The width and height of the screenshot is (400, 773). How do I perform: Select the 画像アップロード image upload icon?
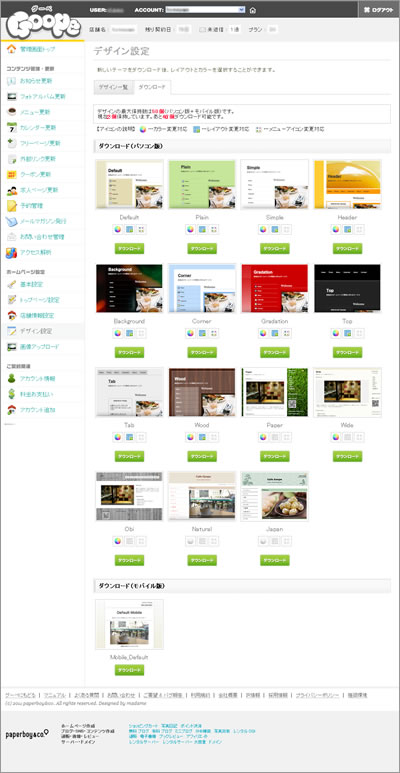12,347
